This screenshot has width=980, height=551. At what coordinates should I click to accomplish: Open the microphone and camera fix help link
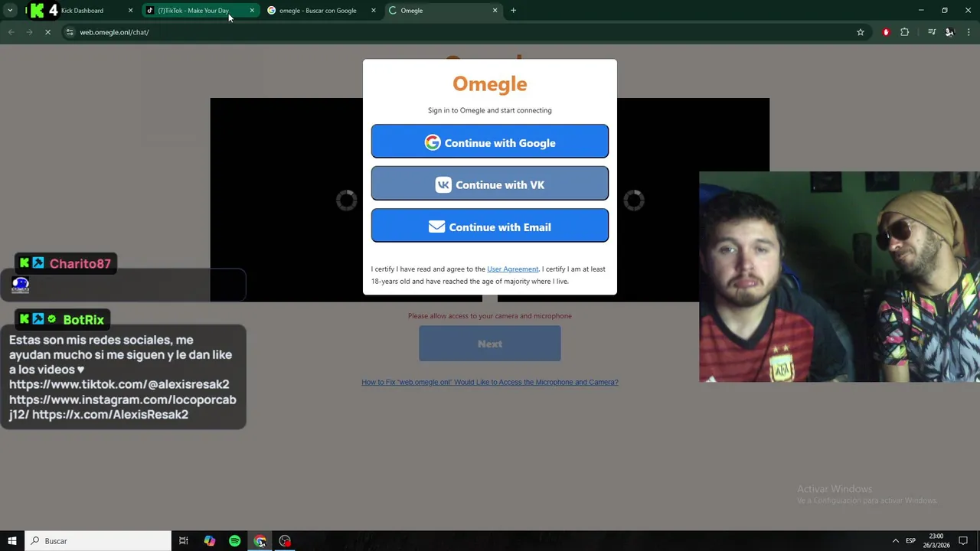point(490,382)
